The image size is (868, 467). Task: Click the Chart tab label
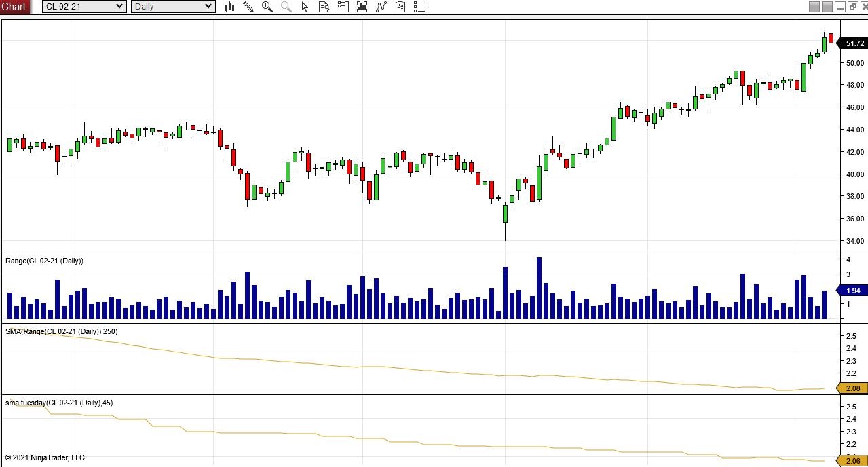(14, 7)
